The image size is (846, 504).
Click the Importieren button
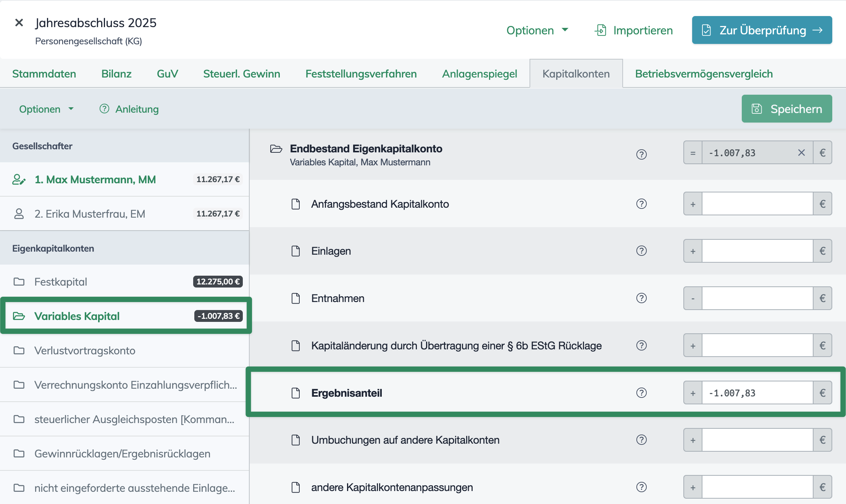[x=634, y=30]
